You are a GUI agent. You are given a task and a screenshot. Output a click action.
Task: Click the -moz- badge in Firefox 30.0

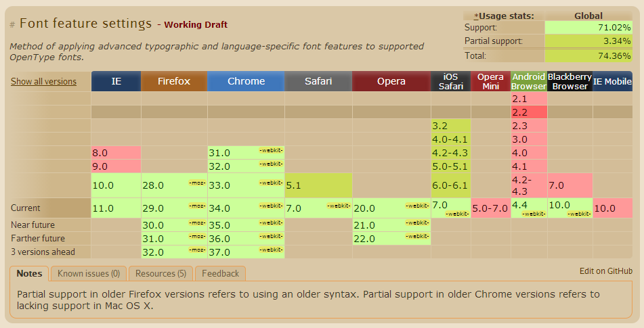(x=197, y=222)
